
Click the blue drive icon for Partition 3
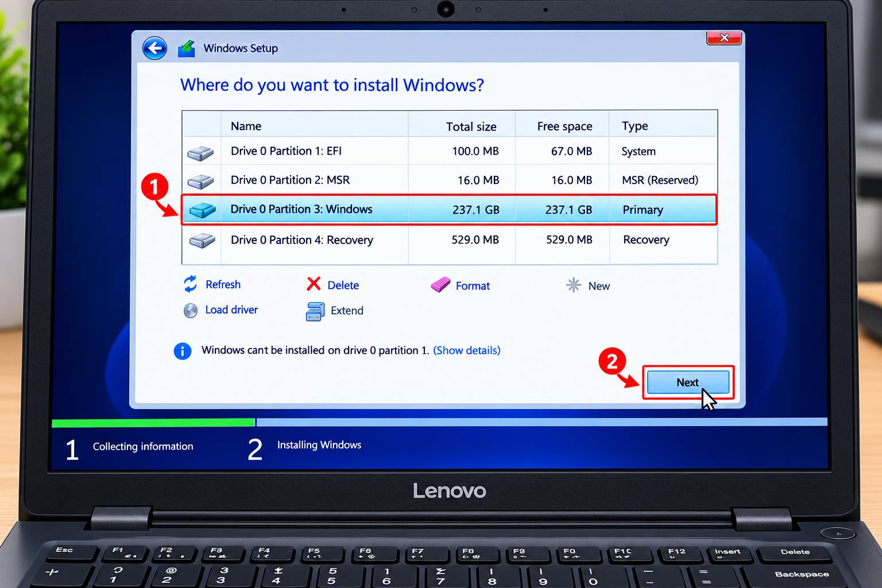pos(202,210)
